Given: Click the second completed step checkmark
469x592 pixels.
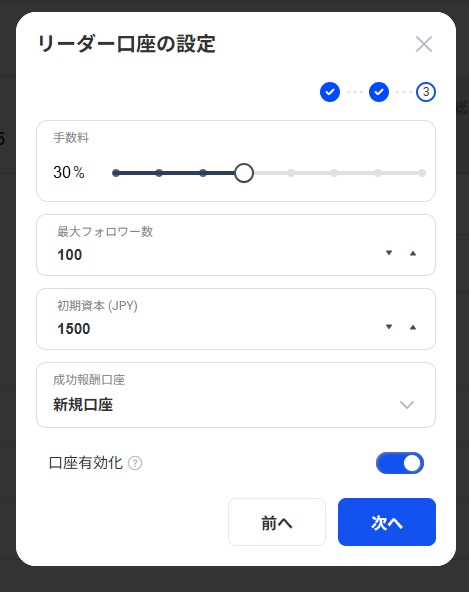Looking at the screenshot, I should coord(379,92).
